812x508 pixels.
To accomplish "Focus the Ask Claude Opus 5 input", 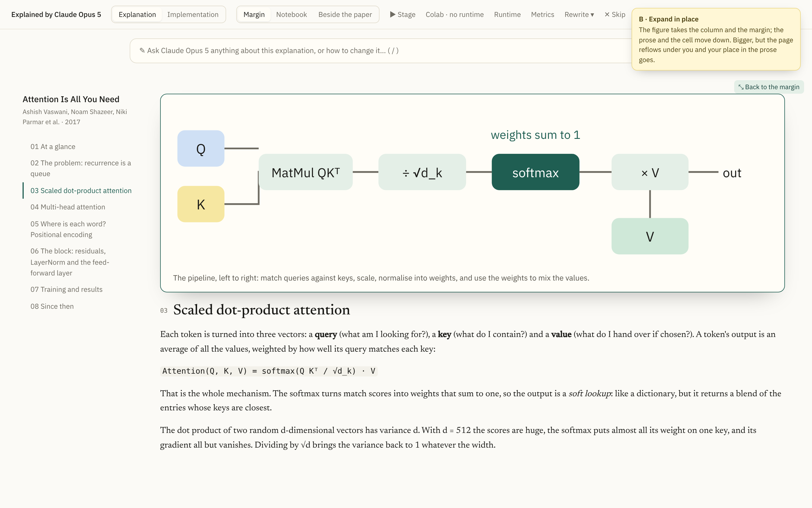I will 381,51.
